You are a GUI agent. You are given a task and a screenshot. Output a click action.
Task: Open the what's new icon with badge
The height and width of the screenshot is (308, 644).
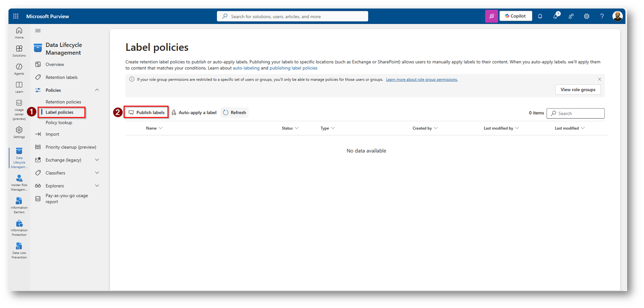click(x=556, y=16)
